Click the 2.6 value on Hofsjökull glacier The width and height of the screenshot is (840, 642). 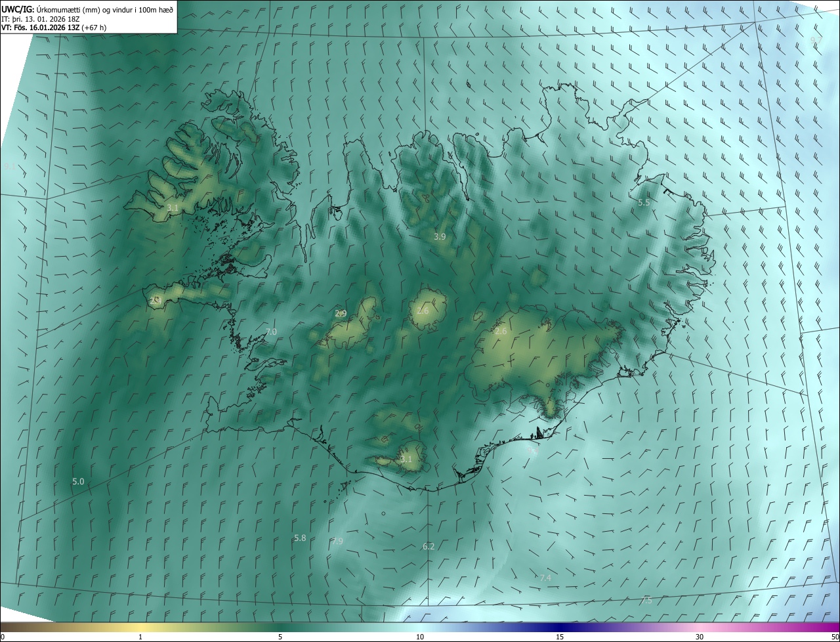(423, 310)
